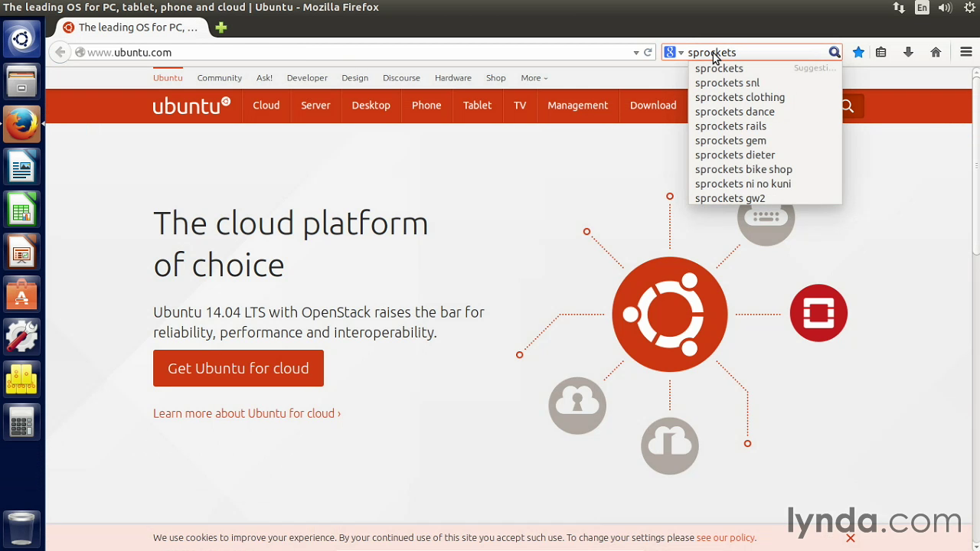Open the Hardware link

point(453,78)
